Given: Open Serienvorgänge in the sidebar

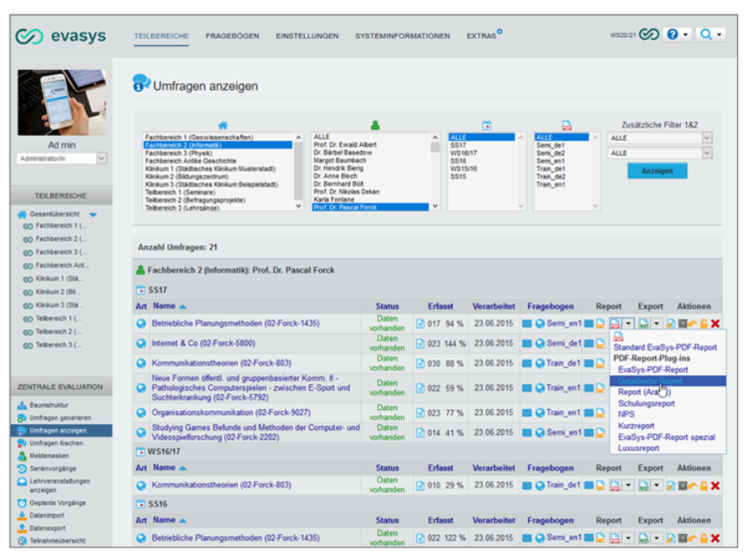Looking at the screenshot, I should 54,468.
